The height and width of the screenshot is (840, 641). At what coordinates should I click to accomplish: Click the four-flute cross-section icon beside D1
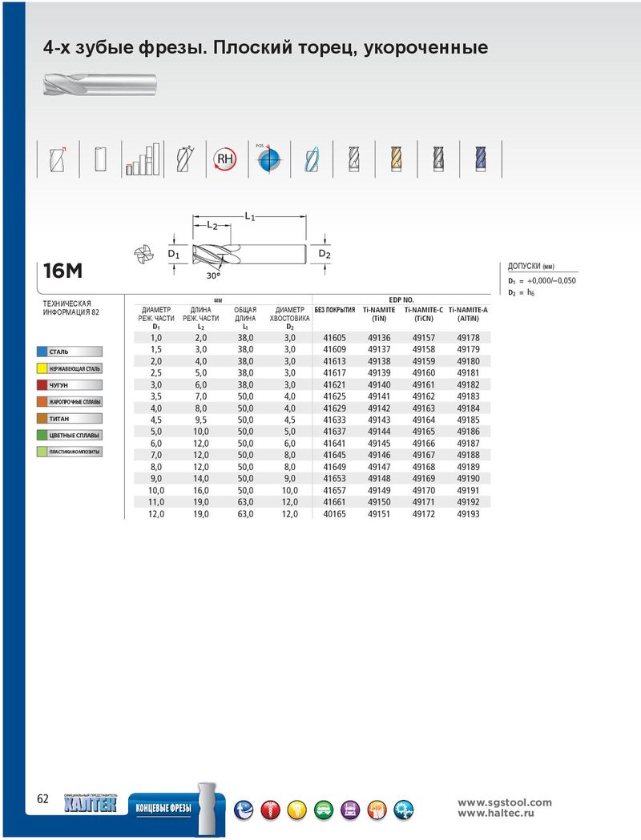point(143,254)
